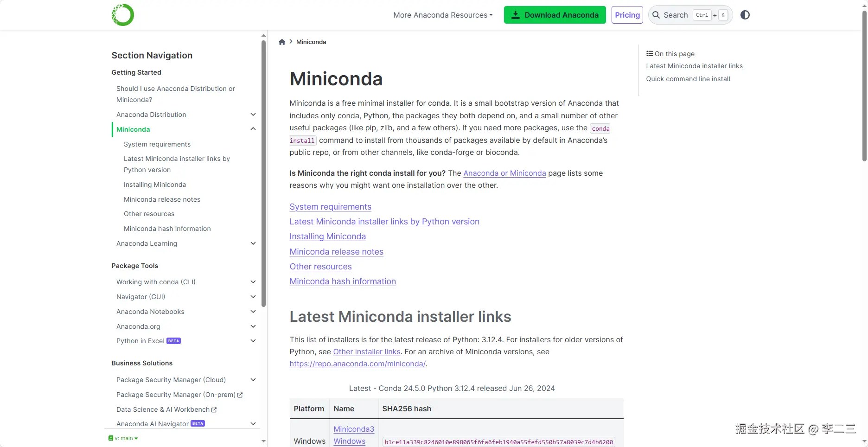Click the home breadcrumb icon
Screen dimensions: 868x447
[282, 42]
